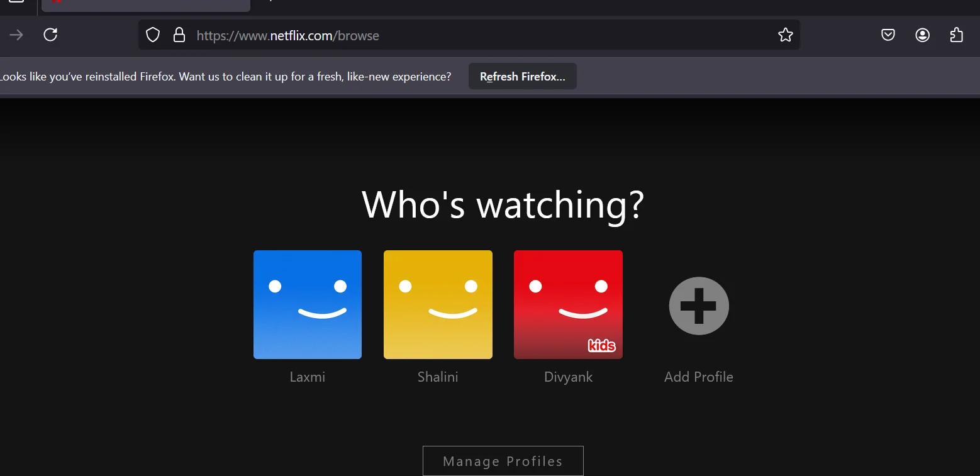This screenshot has width=980, height=476.
Task: Click the Netflix URL address bar
Action: click(469, 35)
